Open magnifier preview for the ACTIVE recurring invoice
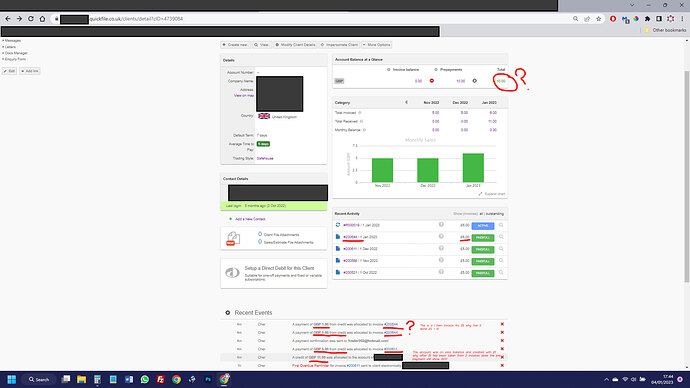 501,225
